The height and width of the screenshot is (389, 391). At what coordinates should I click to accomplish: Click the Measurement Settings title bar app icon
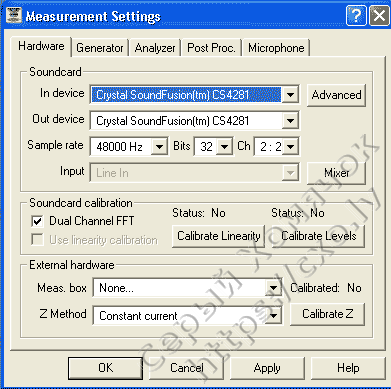pyautogui.click(x=14, y=15)
